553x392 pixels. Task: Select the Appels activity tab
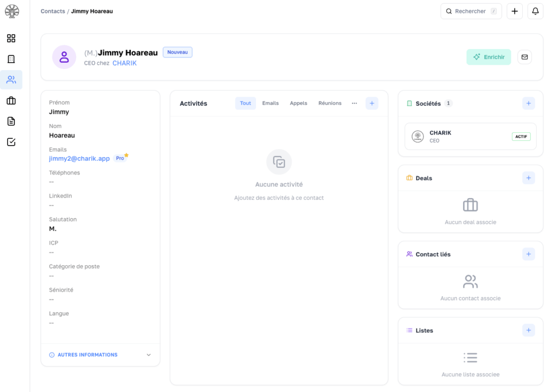(298, 103)
